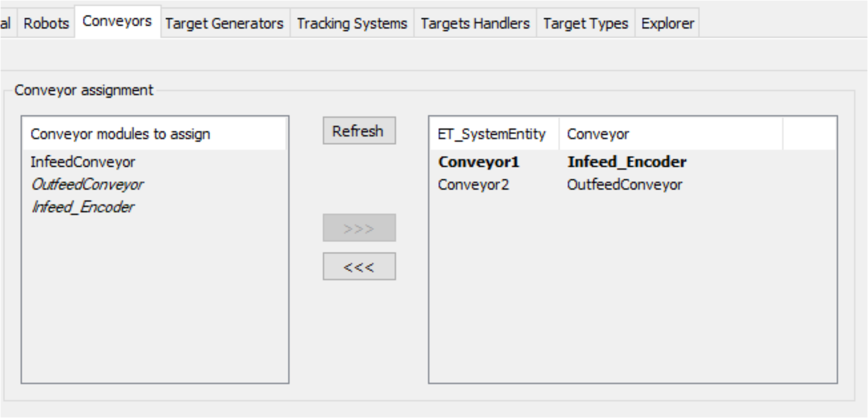Click the Conveyor column header
This screenshot has height=418, width=868.
tap(597, 134)
